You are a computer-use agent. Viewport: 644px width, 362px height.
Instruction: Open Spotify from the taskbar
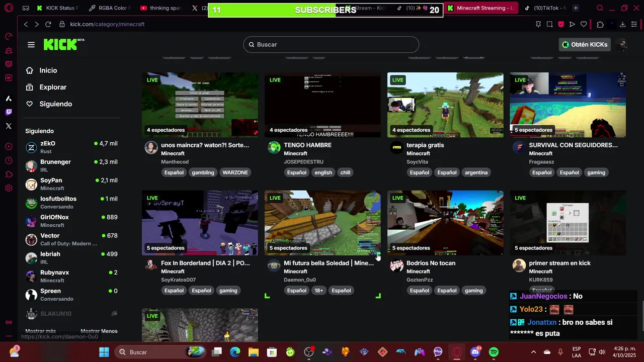click(x=494, y=352)
